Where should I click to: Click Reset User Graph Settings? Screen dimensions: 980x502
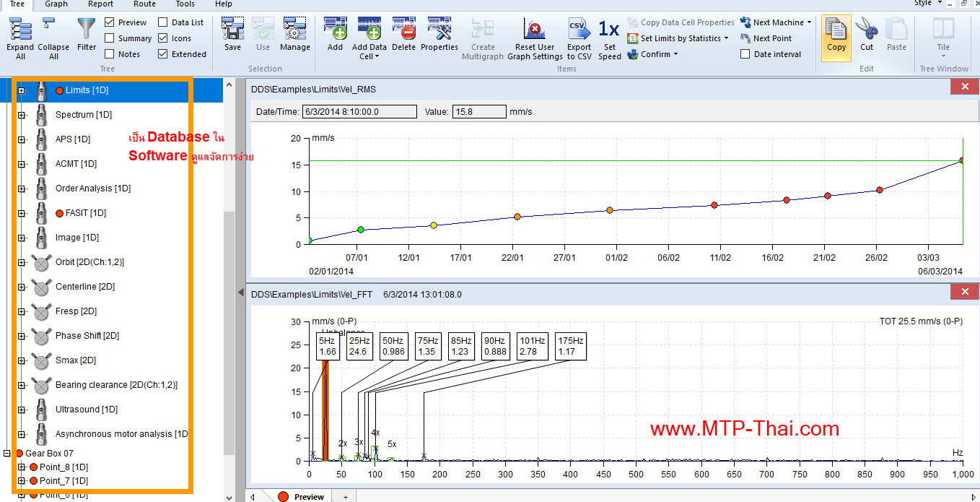[535, 29]
